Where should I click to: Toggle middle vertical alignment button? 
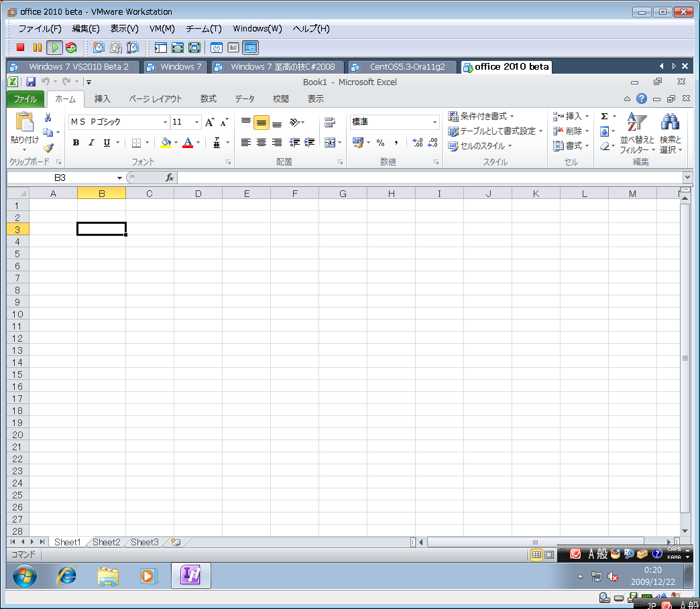point(261,123)
